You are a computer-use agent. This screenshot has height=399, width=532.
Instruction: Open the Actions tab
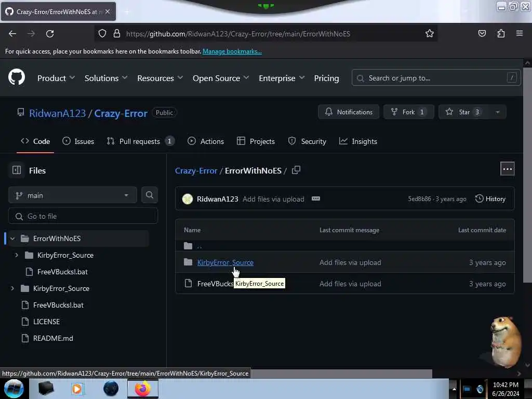click(x=206, y=141)
